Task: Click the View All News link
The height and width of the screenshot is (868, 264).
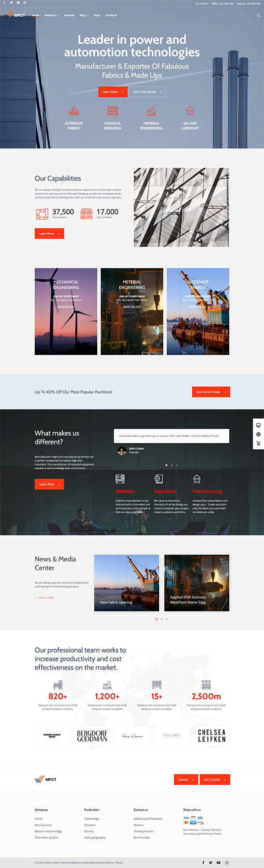Action: [x=45, y=598]
